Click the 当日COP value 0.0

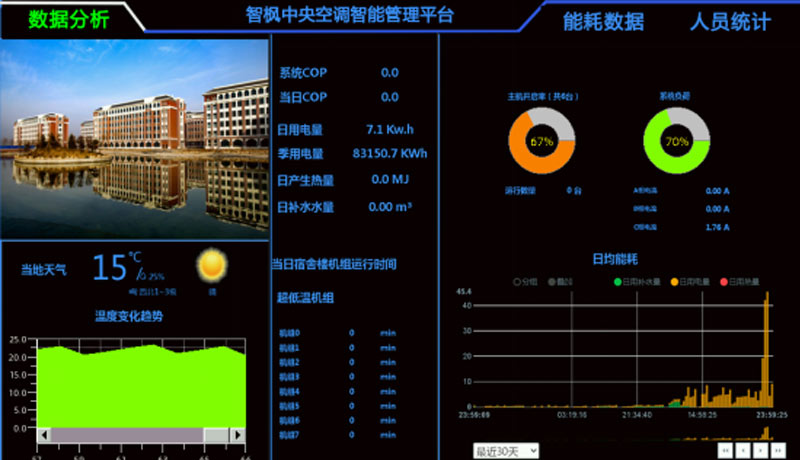click(x=390, y=97)
